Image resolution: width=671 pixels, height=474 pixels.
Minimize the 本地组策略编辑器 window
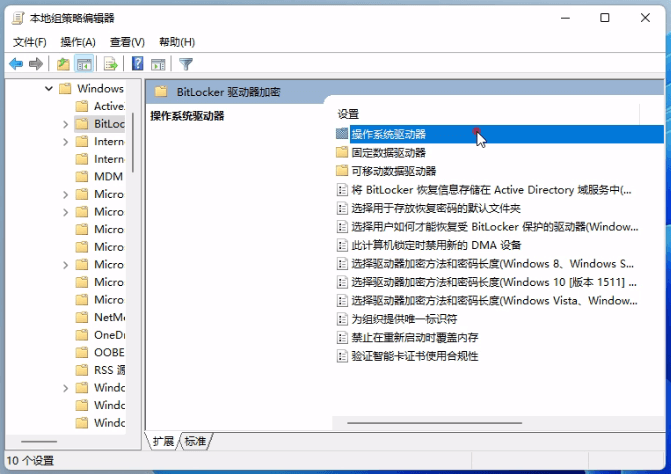(565, 18)
